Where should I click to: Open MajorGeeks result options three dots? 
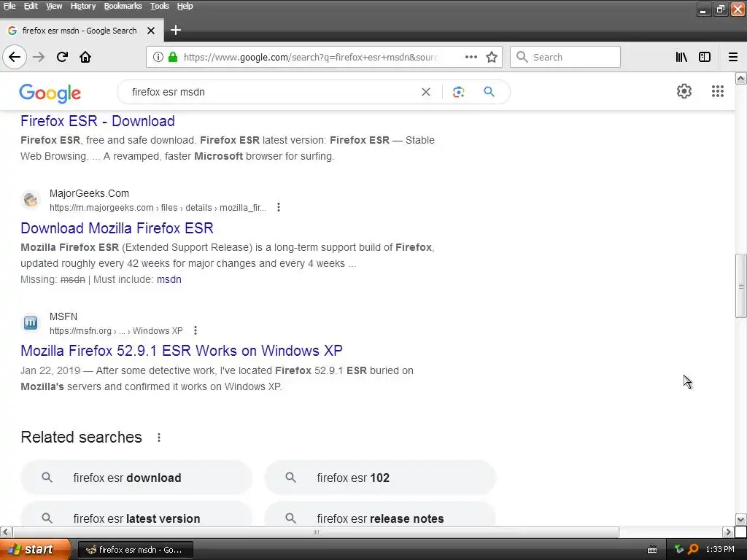click(279, 207)
